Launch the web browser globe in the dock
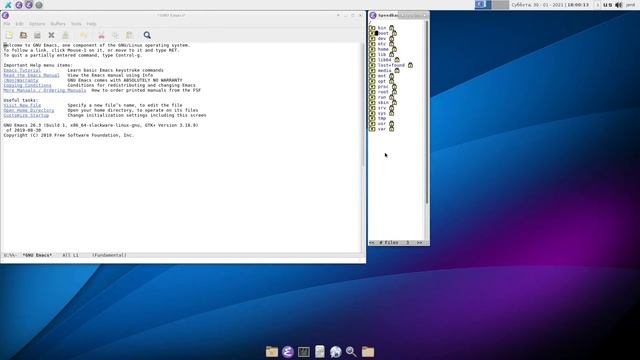640x360 pixels. click(x=336, y=351)
